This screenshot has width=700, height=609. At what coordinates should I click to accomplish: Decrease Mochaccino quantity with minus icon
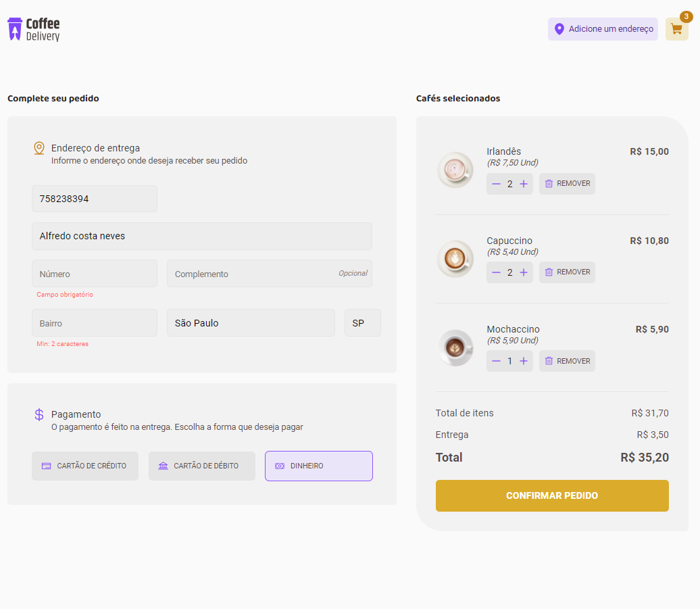pyautogui.click(x=496, y=361)
